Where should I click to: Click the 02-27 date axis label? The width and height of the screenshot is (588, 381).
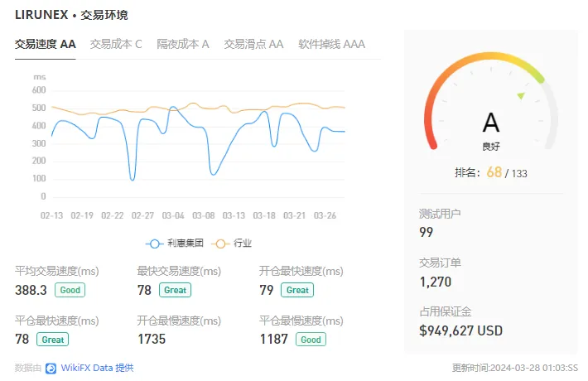pyautogui.click(x=142, y=215)
